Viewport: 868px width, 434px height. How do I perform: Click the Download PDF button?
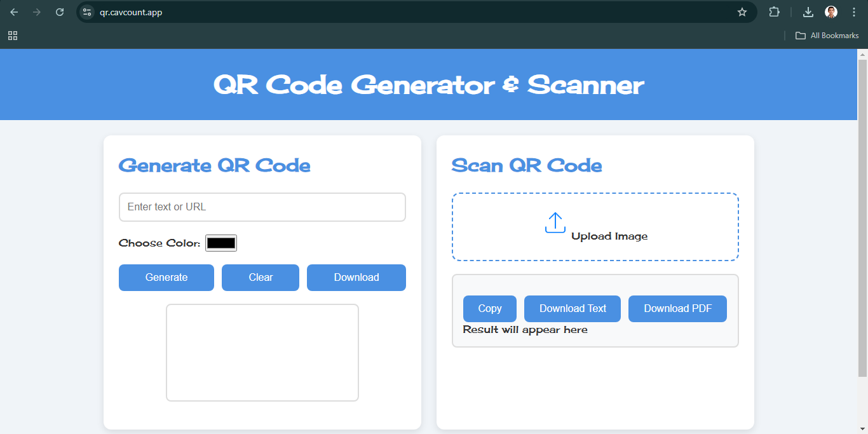click(x=677, y=309)
